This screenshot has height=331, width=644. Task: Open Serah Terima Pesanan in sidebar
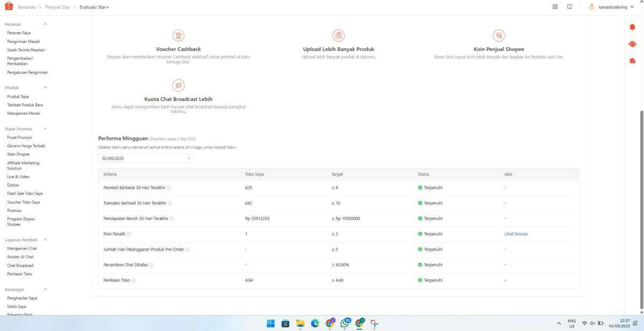pos(26,50)
